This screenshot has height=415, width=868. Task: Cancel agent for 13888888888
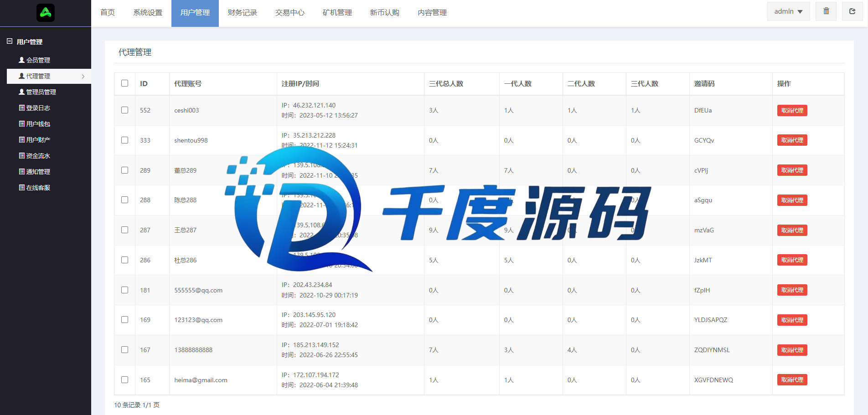(x=792, y=350)
